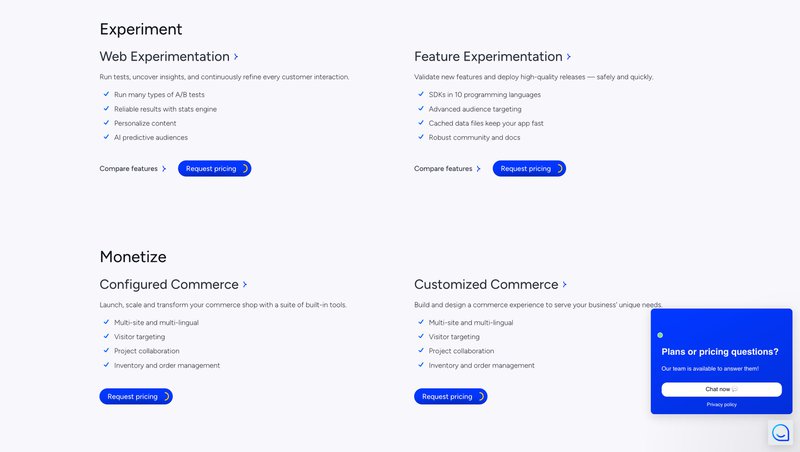
Task: Request pricing for Configured Commerce
Action: [136, 397]
